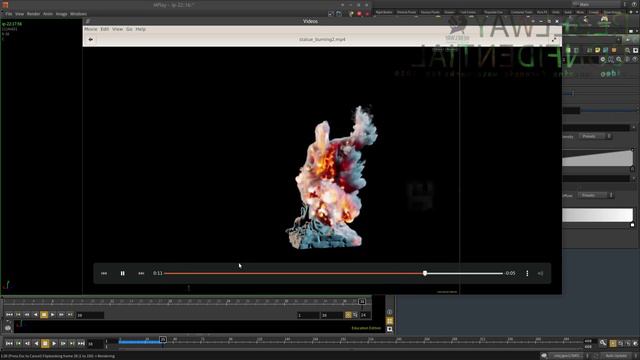Step one frame forward in MPlay

point(61,315)
